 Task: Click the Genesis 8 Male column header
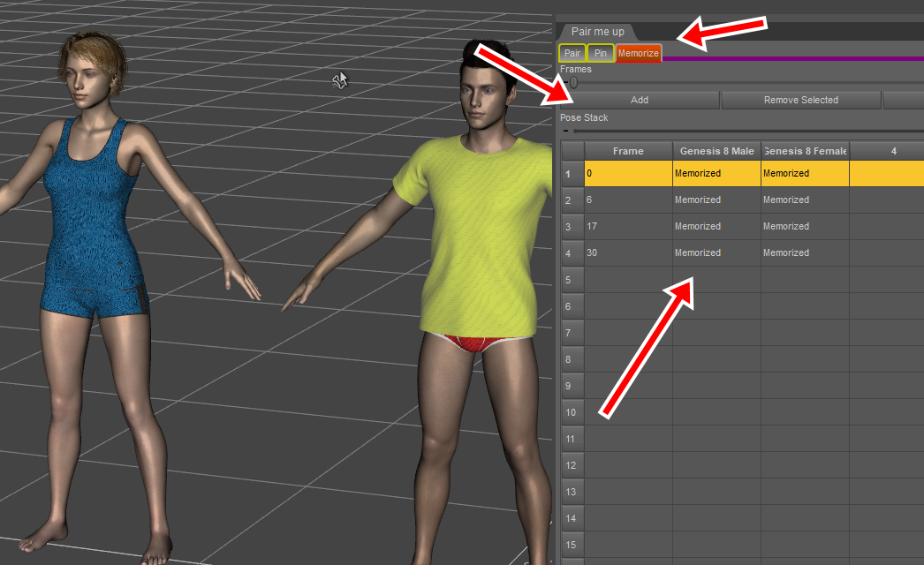click(716, 151)
